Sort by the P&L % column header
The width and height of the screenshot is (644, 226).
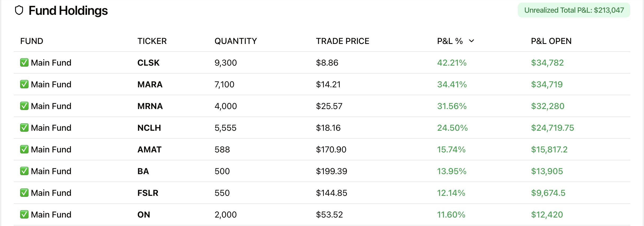click(450, 41)
